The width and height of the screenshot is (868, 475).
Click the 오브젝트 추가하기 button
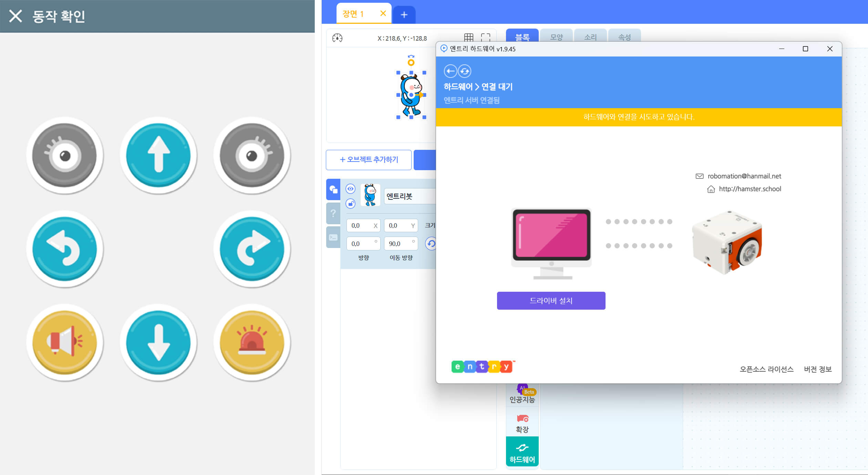click(369, 159)
